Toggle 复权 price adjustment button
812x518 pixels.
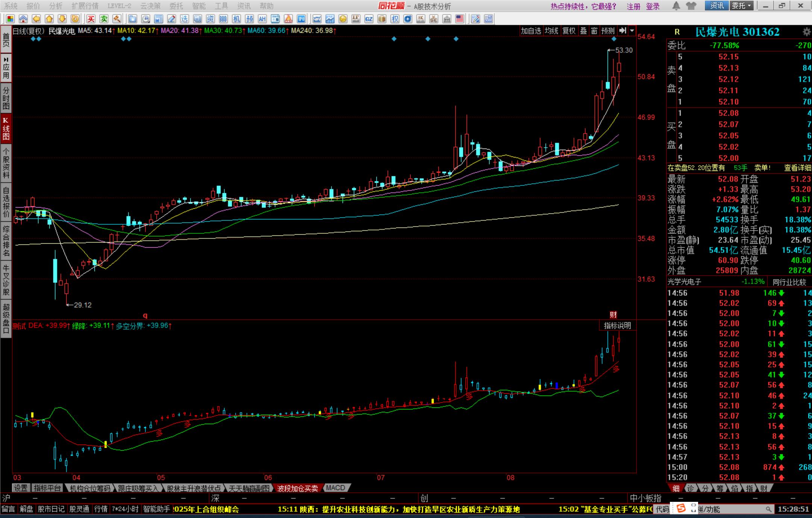pyautogui.click(x=569, y=31)
